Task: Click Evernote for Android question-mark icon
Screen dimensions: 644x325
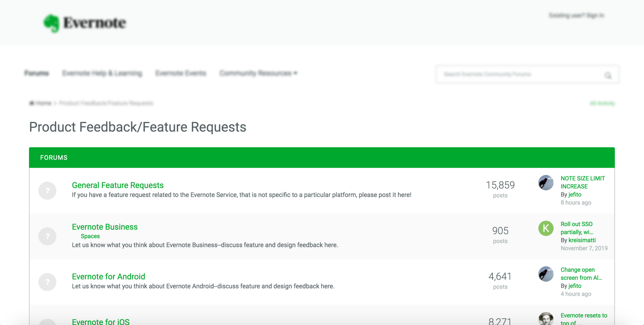Action: [47, 282]
